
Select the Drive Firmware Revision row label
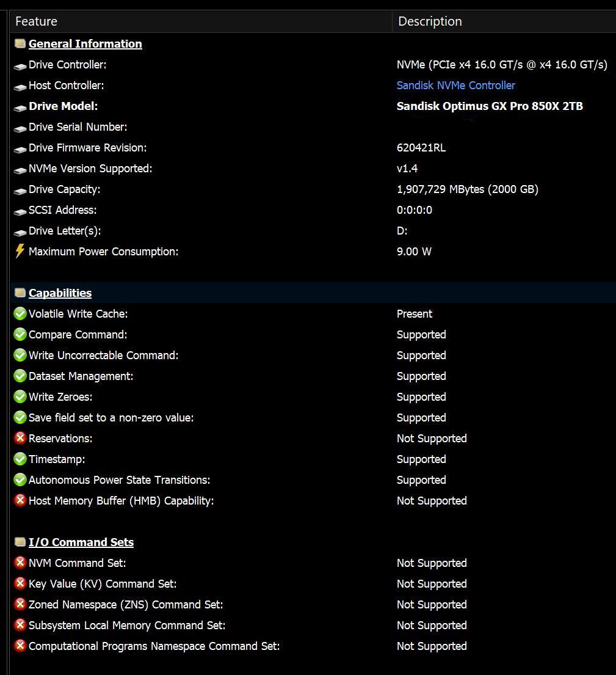click(88, 148)
